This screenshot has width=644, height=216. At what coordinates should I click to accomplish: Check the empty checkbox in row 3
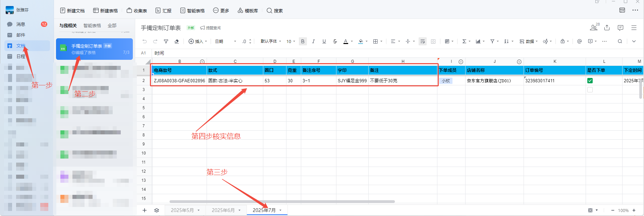590,90
